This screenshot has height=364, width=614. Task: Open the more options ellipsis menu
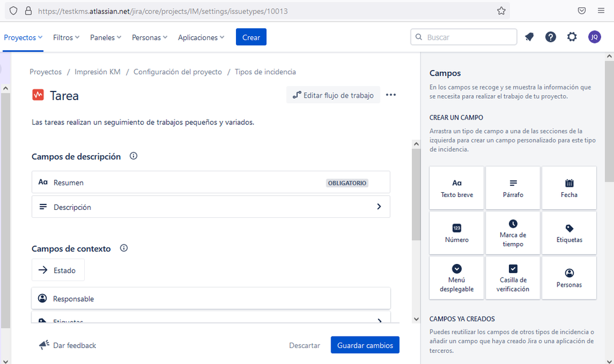coord(390,95)
